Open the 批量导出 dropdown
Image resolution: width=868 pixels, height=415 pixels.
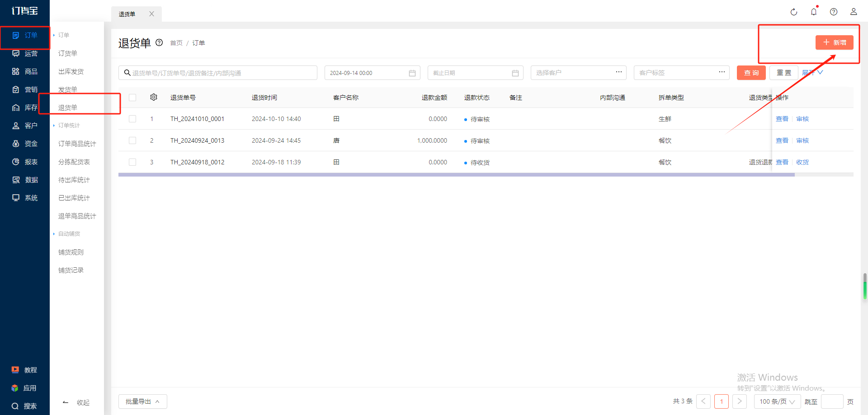click(x=143, y=401)
